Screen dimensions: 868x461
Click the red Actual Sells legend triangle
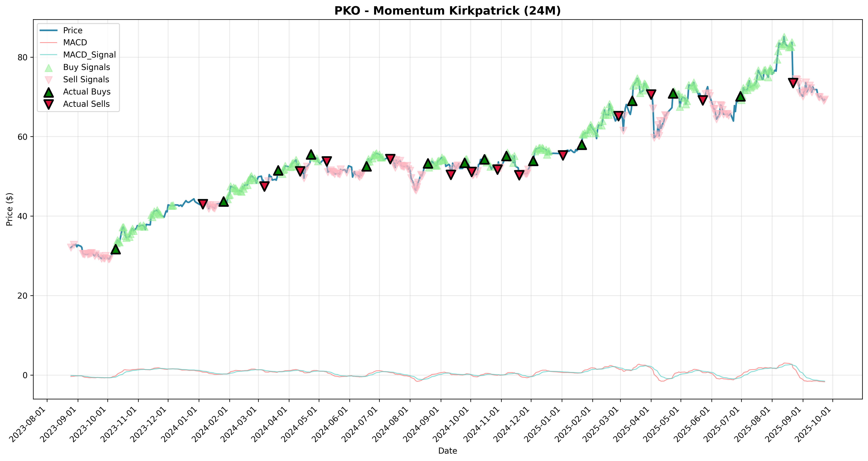pos(49,104)
